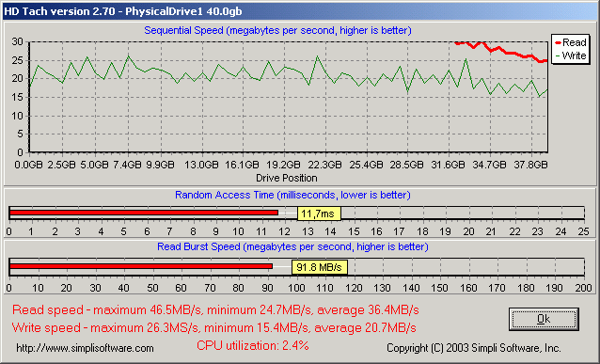600x364 pixels.
Task: Click the 100 label on burst speed scale
Action: tap(296, 288)
